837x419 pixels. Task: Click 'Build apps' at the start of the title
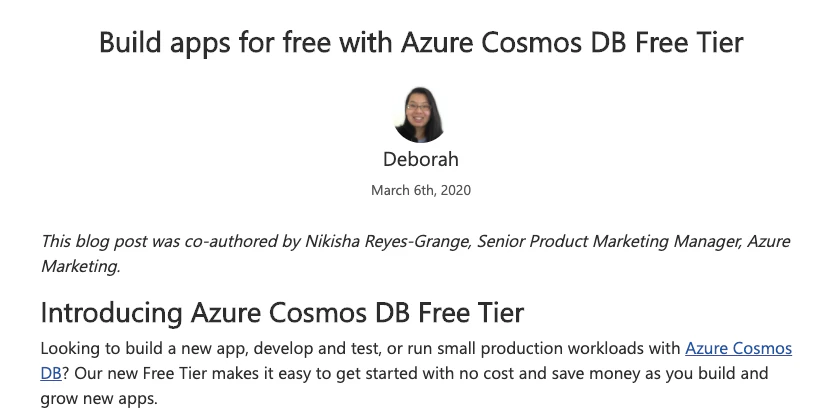pyautogui.click(x=164, y=43)
